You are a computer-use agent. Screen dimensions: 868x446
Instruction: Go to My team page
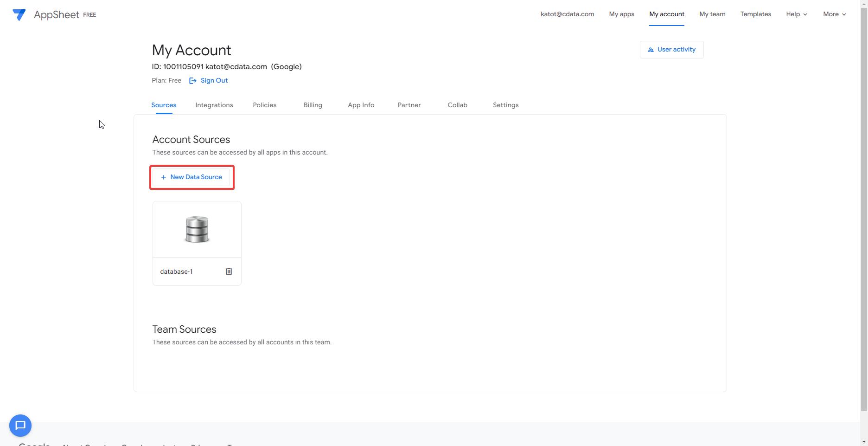click(x=713, y=14)
